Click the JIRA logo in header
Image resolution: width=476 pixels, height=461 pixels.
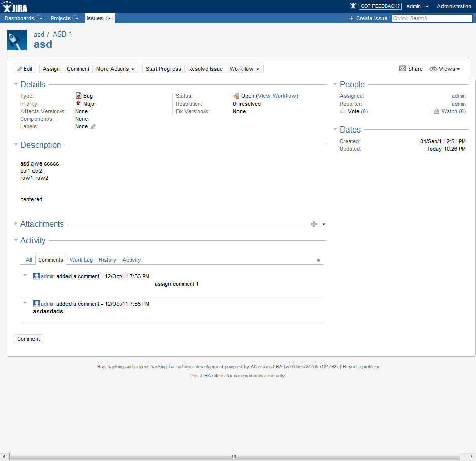pyautogui.click(x=15, y=7)
